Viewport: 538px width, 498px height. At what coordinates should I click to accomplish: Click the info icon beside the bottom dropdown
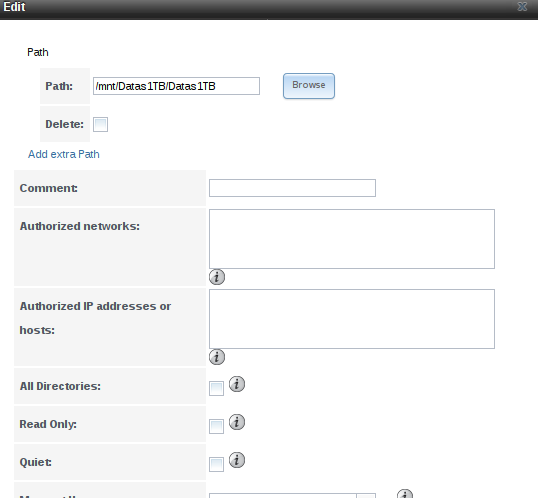tap(405, 494)
